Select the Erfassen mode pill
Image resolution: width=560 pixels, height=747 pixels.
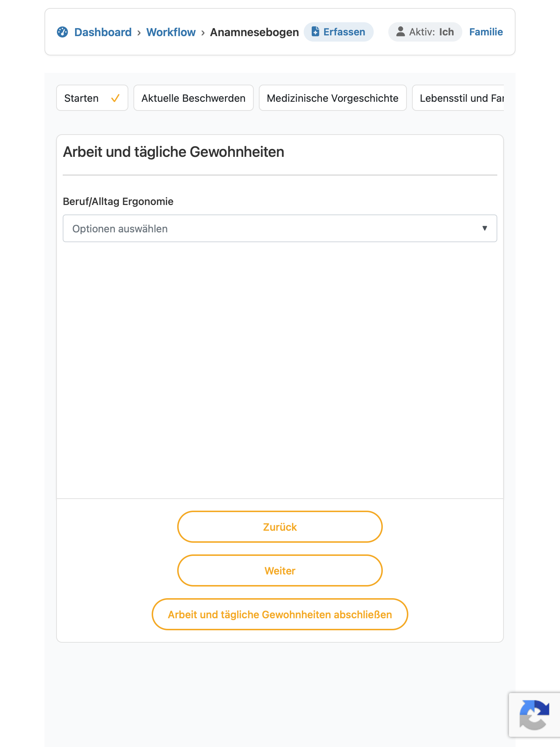[x=339, y=32]
